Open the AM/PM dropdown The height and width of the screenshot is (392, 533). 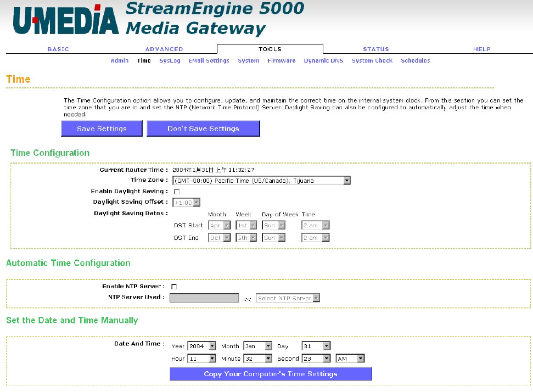click(x=350, y=359)
